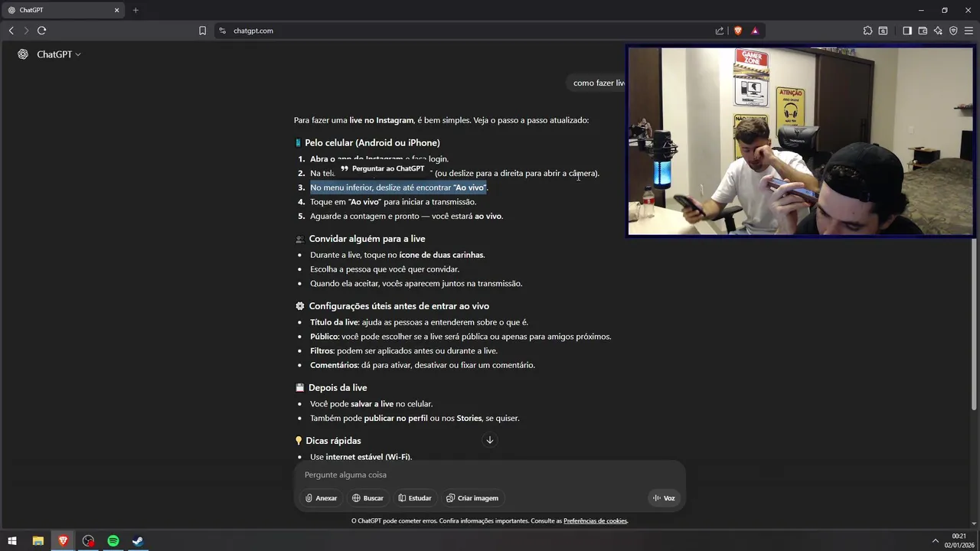Toggle the browser sidebar panel

coord(907,31)
